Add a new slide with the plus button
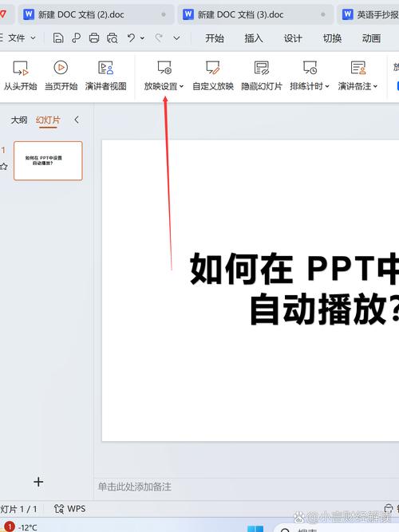399x532 pixels. [x=38, y=482]
